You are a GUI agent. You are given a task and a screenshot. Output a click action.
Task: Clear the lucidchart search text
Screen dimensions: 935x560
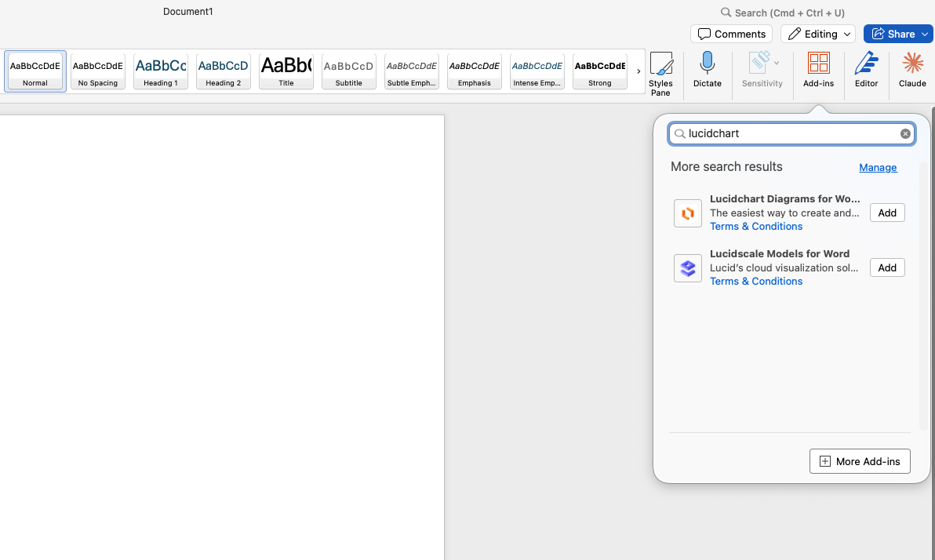905,133
